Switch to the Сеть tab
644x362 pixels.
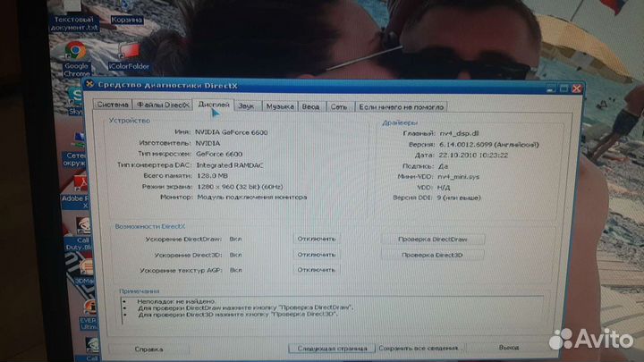pos(338,106)
